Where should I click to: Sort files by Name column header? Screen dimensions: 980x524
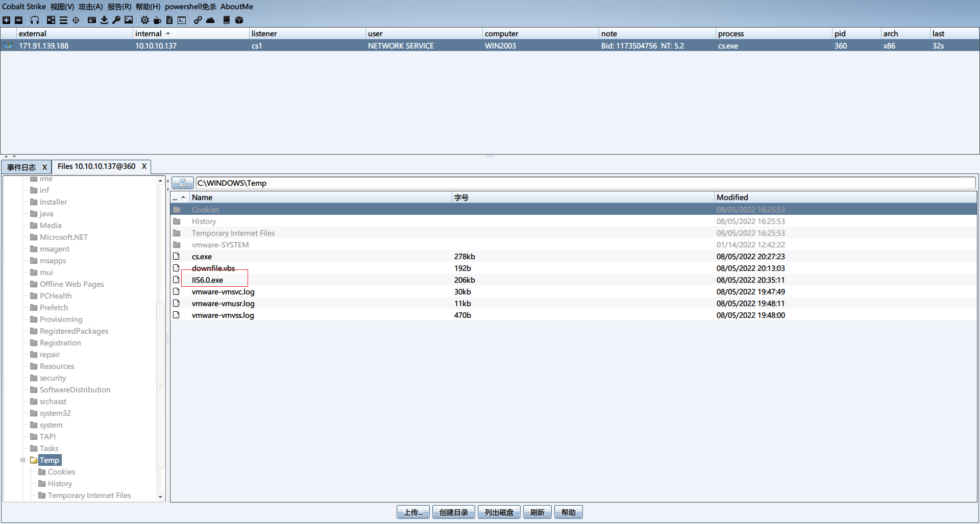tap(321, 197)
